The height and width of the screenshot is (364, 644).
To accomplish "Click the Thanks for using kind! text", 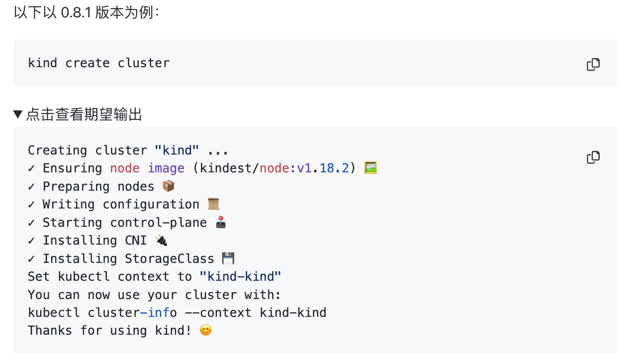I will point(110,330).
